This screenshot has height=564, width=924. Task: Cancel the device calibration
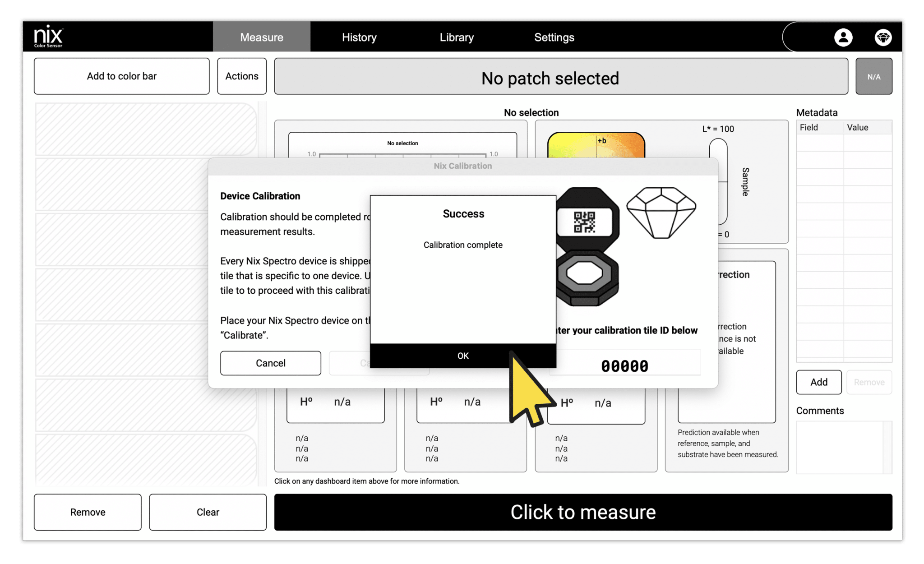(x=270, y=363)
